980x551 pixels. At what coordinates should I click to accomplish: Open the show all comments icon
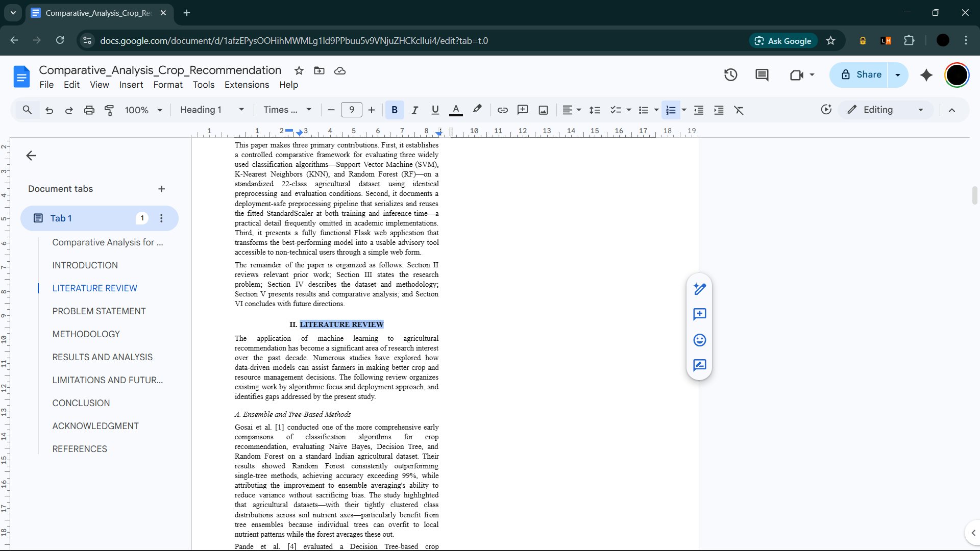[x=762, y=75]
